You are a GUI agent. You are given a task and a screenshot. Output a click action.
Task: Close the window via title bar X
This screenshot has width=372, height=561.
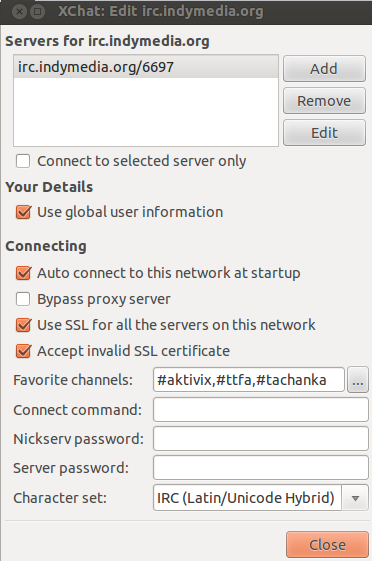(x=19, y=11)
